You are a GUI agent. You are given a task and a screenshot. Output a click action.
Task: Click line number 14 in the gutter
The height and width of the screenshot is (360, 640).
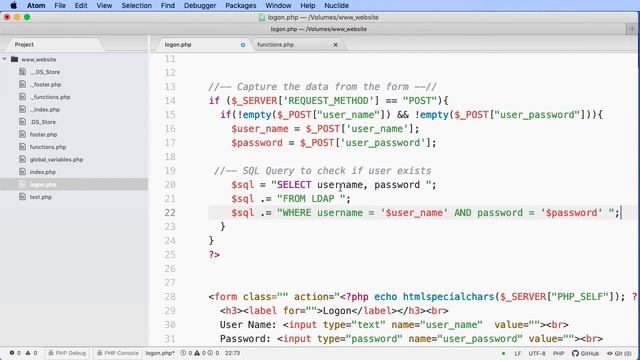[x=170, y=101]
